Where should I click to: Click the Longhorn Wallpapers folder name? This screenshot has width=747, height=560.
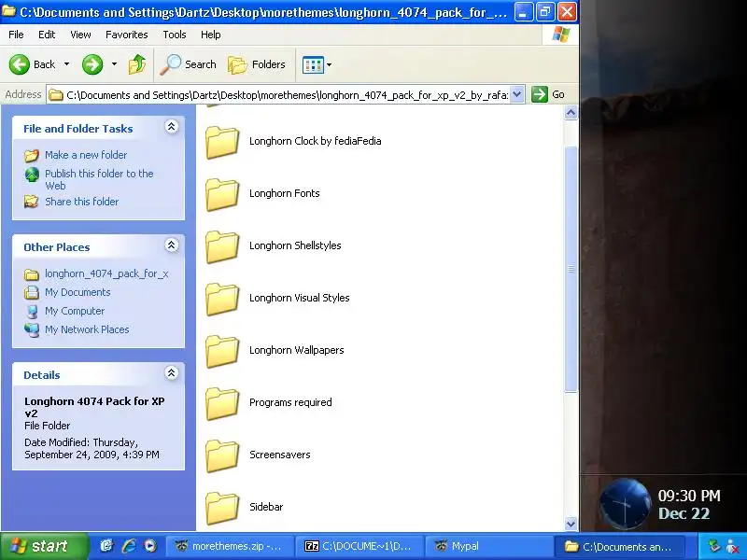[x=297, y=350]
